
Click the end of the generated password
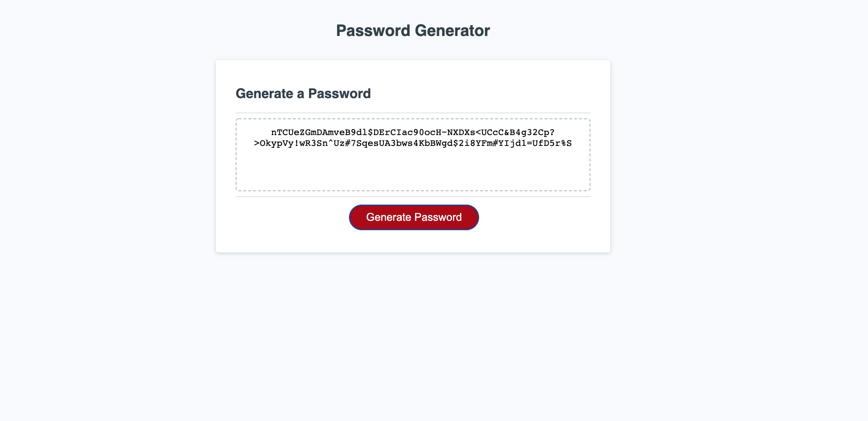click(569, 143)
